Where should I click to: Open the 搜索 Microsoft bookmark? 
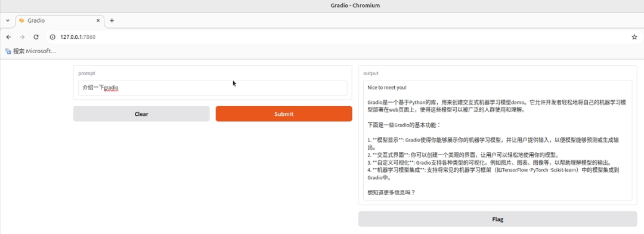click(x=31, y=51)
